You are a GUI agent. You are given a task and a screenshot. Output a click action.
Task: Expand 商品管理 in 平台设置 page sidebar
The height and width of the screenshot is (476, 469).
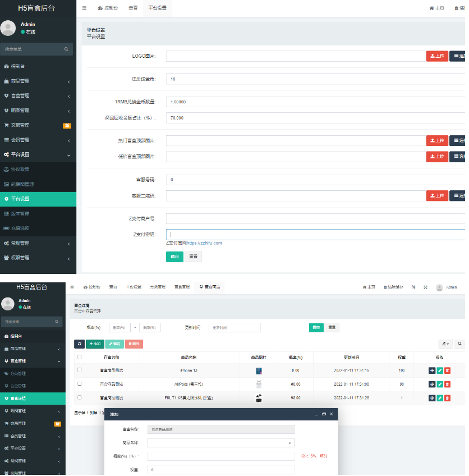pos(38,81)
